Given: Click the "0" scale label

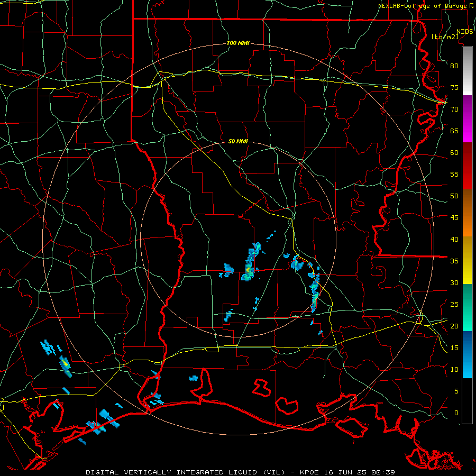Looking at the screenshot, I should 456,413.
